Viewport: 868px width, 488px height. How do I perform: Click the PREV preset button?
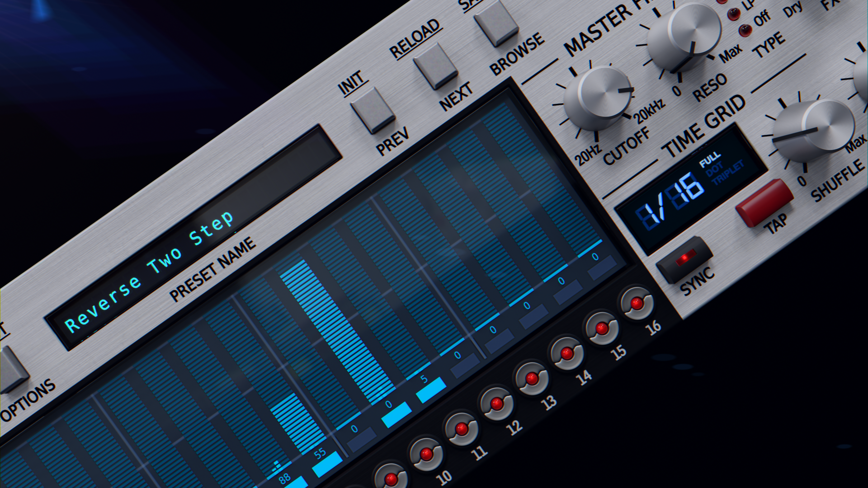tap(373, 110)
